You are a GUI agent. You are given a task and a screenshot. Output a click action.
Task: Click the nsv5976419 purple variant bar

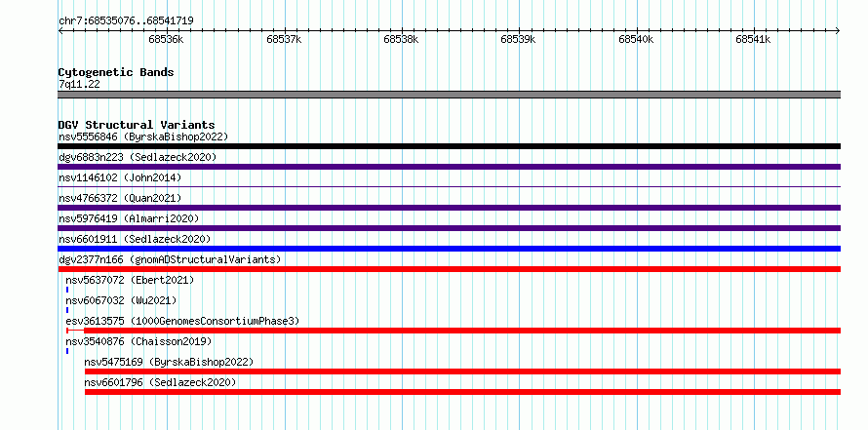449,228
